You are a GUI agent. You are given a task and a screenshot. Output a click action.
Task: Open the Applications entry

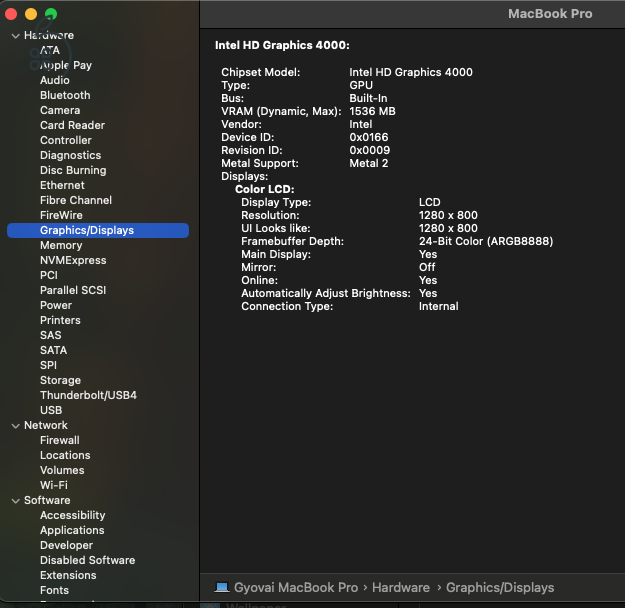[72, 530]
